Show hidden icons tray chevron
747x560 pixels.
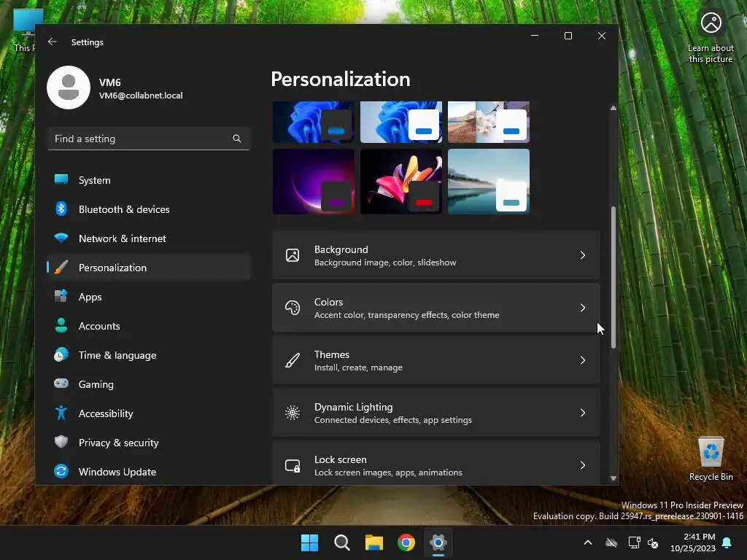tap(588, 542)
